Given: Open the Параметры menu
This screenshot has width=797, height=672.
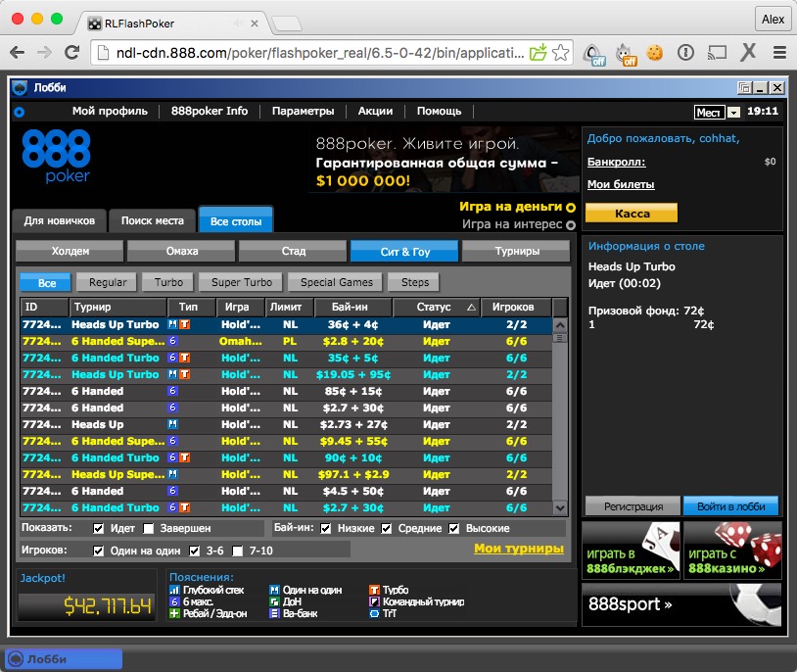Looking at the screenshot, I should 303,112.
